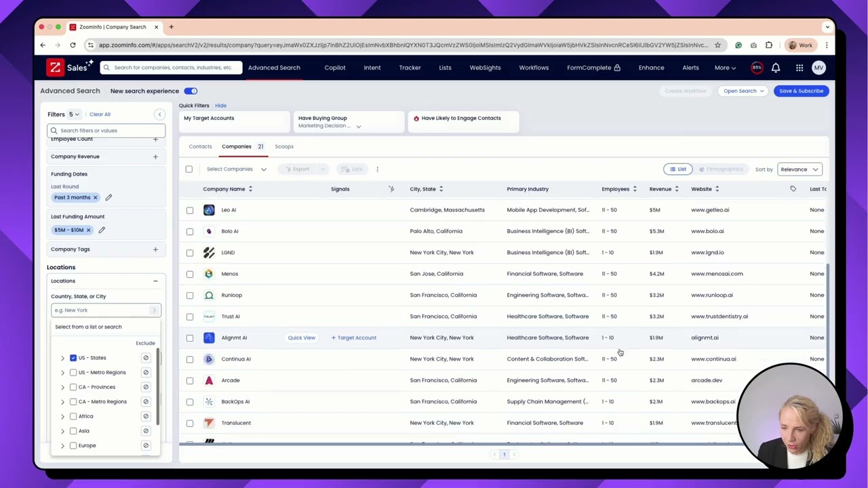Image resolution: width=868 pixels, height=488 pixels.
Task: Uncheck the US - States checkbox
Action: pyautogui.click(x=73, y=358)
